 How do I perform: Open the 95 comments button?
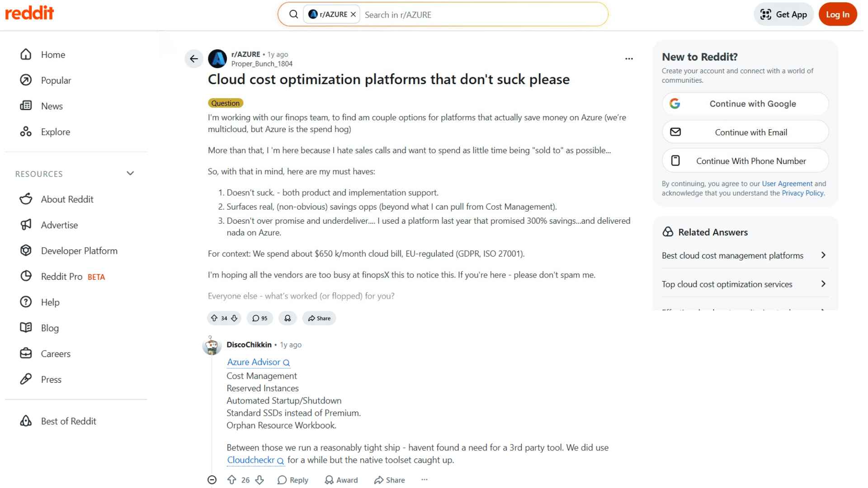260,318
